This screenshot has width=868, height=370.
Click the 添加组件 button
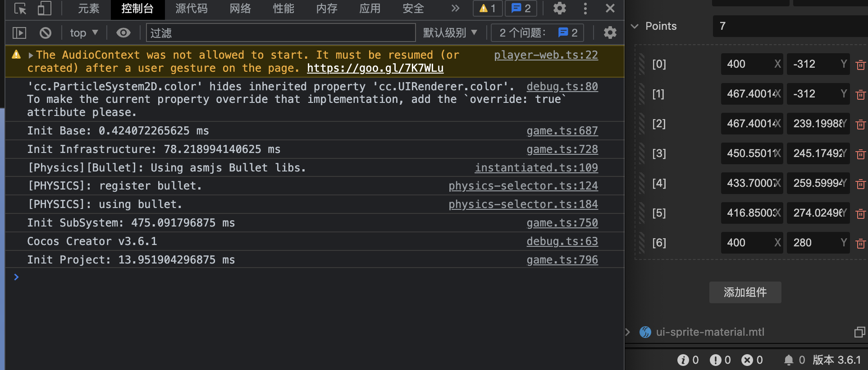pos(745,292)
